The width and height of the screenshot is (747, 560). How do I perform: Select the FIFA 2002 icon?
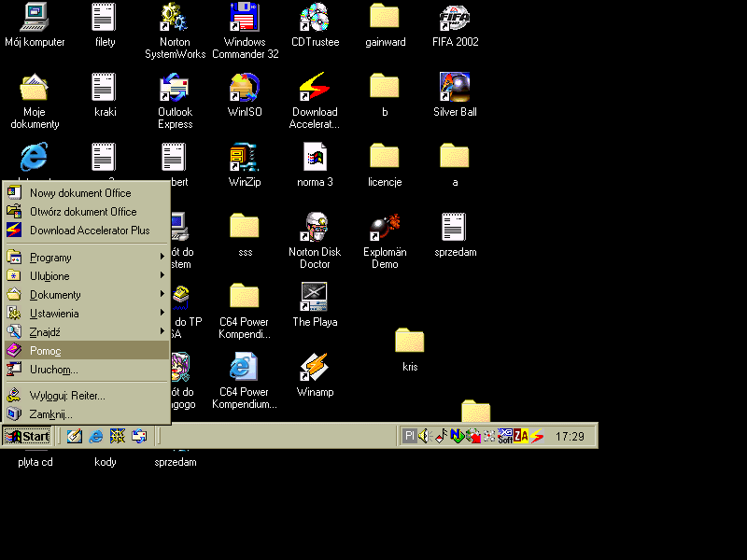pyautogui.click(x=455, y=18)
